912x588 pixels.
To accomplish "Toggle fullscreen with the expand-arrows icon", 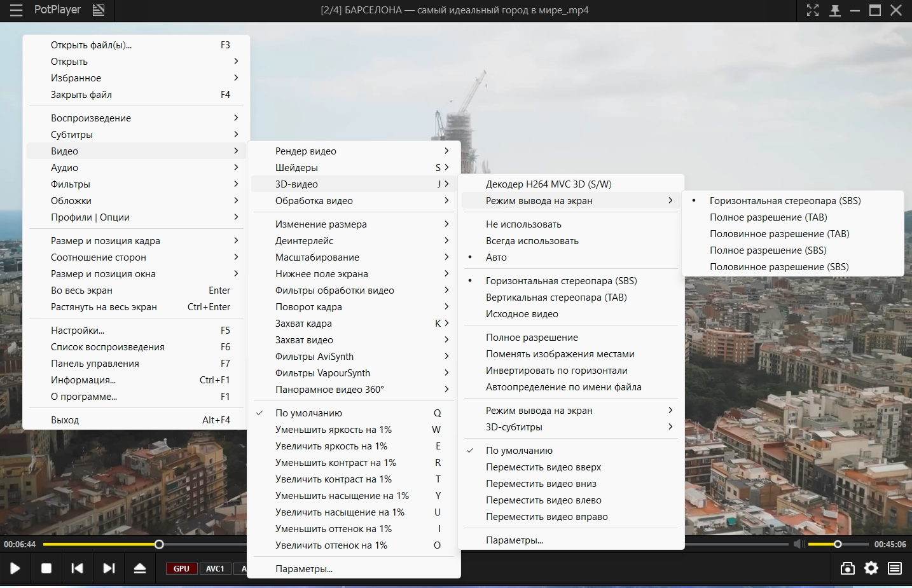I will tap(813, 10).
